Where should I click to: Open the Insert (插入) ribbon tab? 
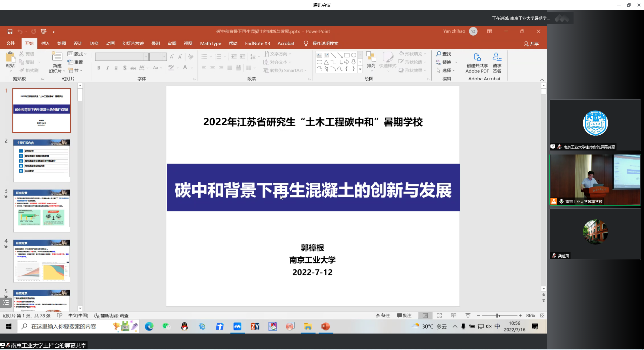pyautogui.click(x=45, y=43)
